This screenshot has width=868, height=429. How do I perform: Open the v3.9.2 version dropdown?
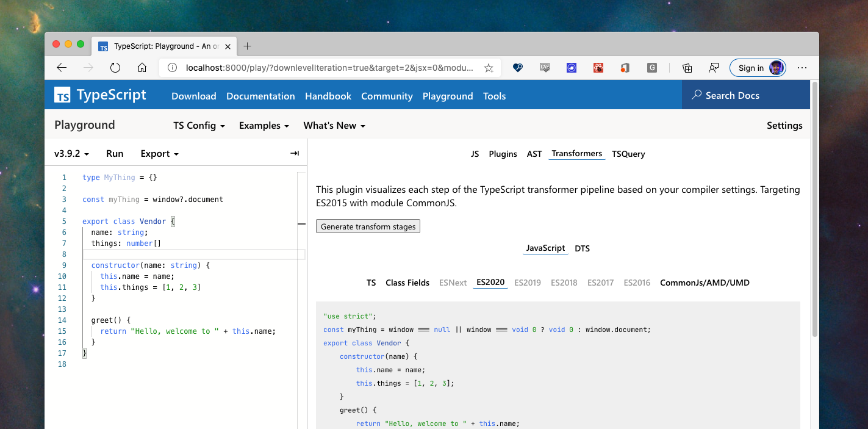(x=71, y=154)
